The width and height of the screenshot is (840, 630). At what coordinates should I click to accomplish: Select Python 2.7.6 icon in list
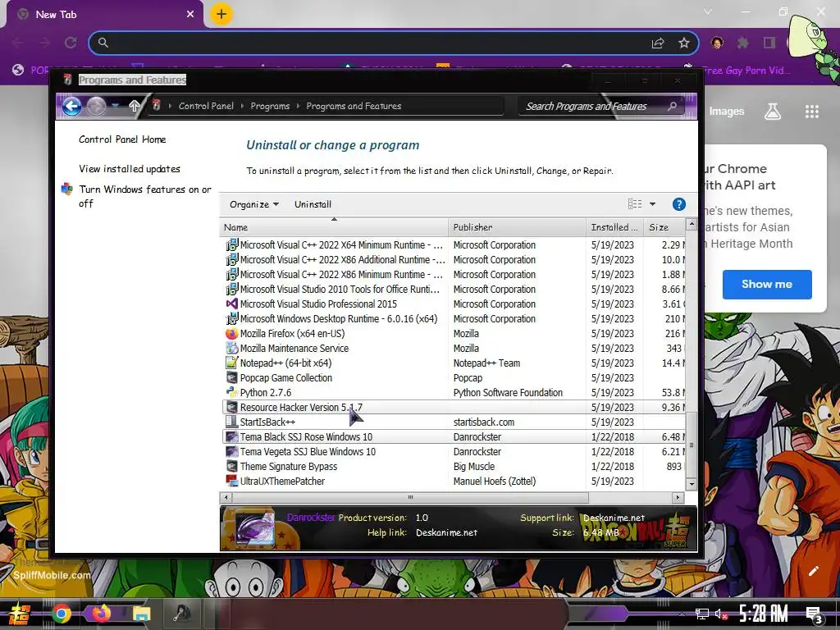[x=231, y=392]
